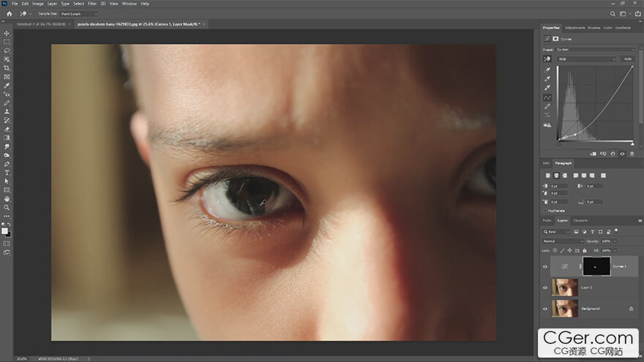The image size is (644, 362).
Task: Select the Eraser tool
Action: [x=7, y=129]
